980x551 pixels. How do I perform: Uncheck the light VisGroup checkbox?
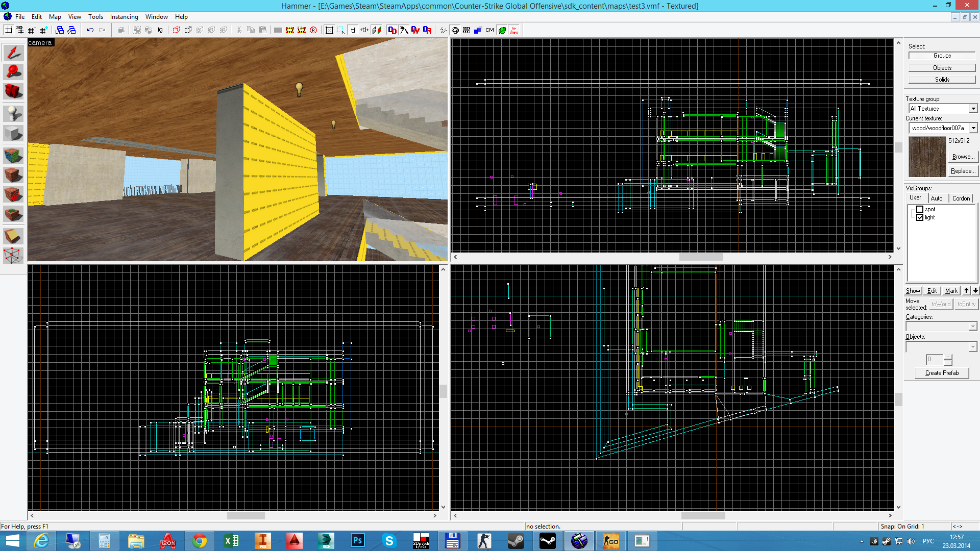tap(920, 217)
